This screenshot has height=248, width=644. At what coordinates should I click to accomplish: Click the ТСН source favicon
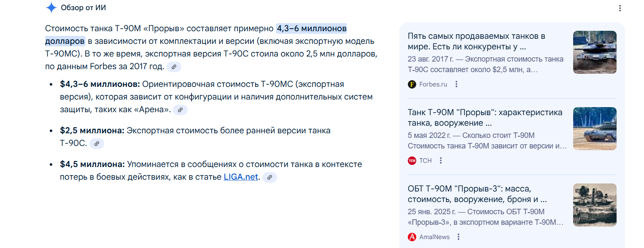(412, 160)
